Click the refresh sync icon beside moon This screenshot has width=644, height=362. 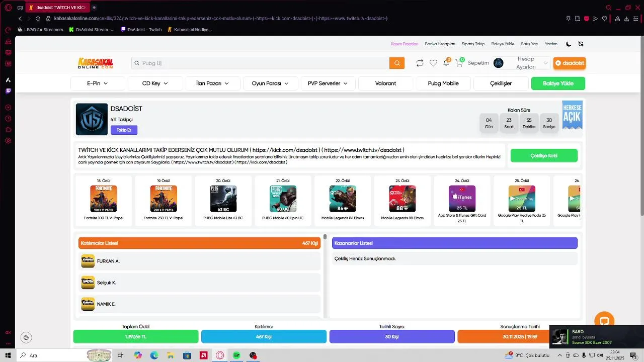click(581, 44)
